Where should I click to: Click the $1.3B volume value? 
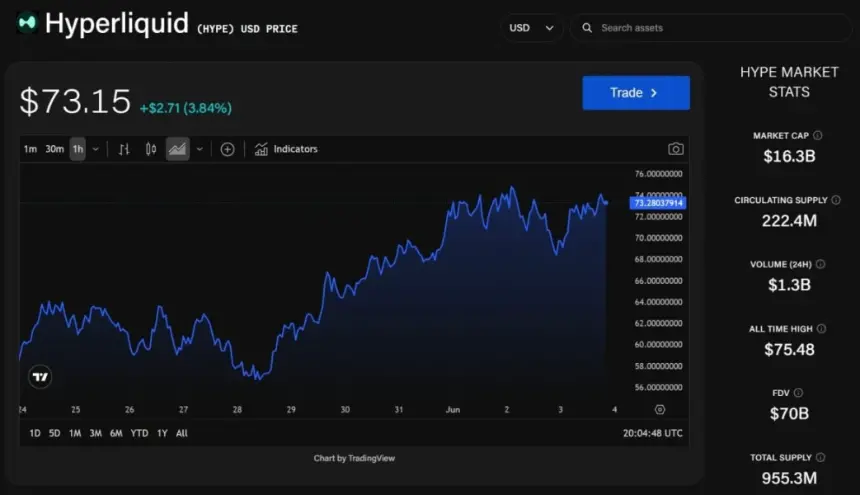[789, 285]
